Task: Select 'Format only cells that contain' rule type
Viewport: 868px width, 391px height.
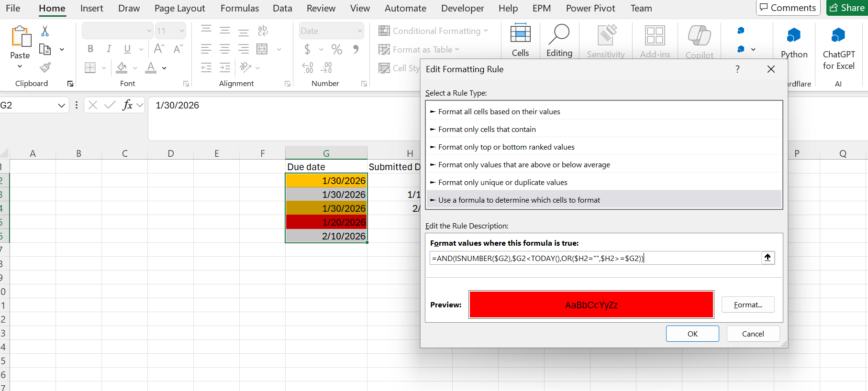Action: coord(604,129)
